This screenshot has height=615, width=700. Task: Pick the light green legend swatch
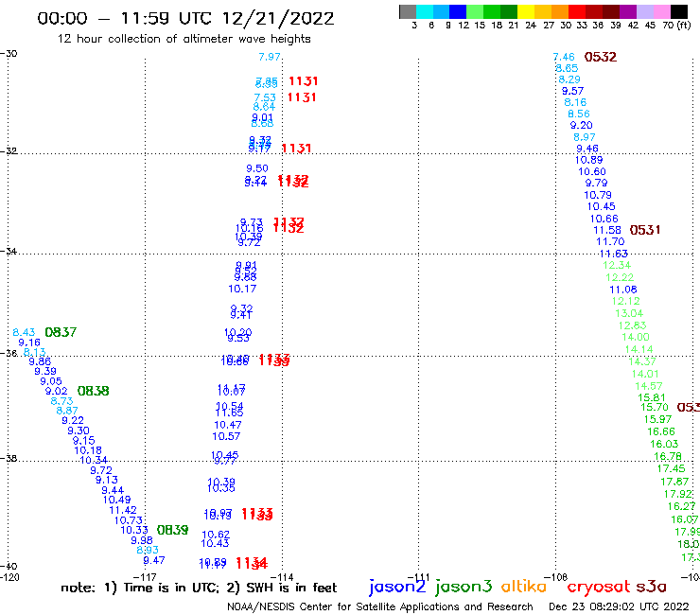[x=475, y=12]
